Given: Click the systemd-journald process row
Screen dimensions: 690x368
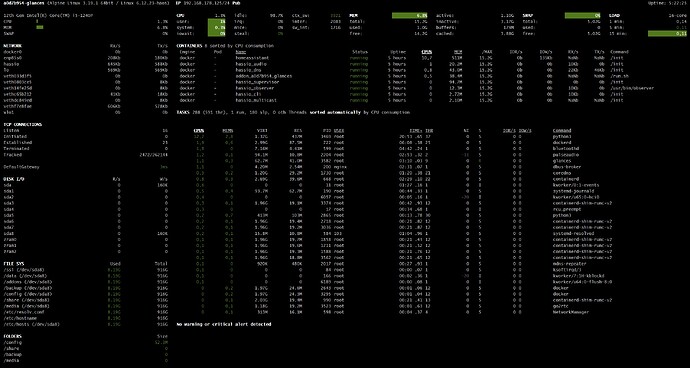Looking at the screenshot, I should pyautogui.click(x=403, y=191).
